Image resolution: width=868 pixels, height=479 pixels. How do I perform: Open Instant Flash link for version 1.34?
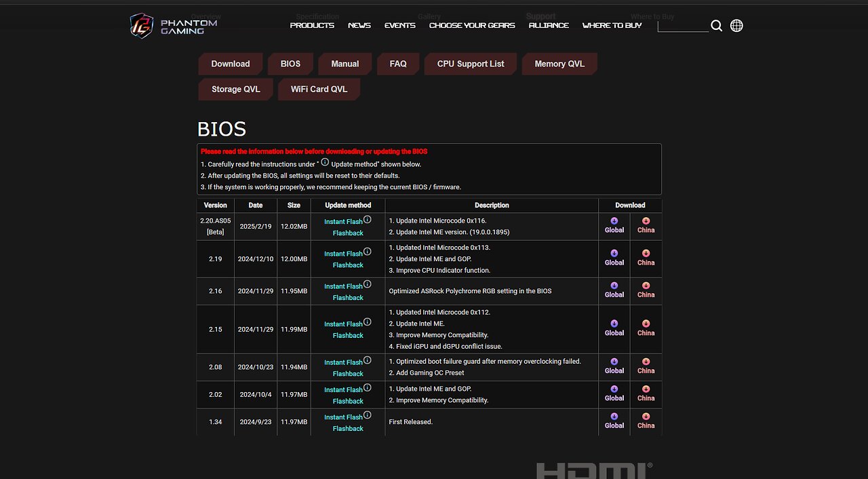coord(343,417)
